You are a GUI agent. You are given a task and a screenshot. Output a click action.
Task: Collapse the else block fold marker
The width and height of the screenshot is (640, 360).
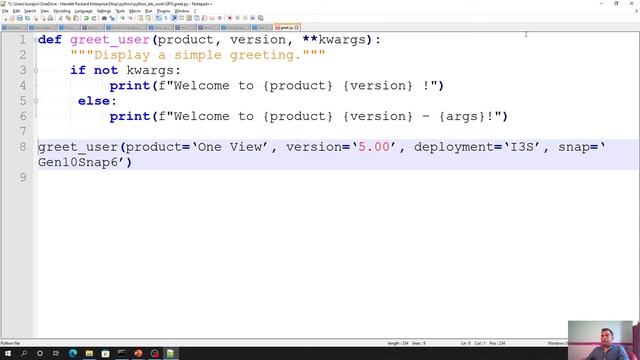click(36, 101)
